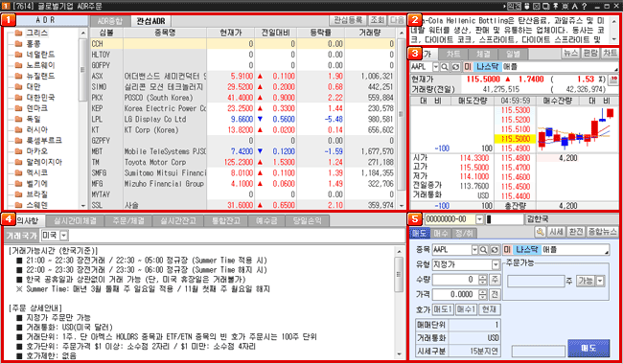623x364 pixels.
Task: Select the 매수 order tab
Action: coord(441,233)
